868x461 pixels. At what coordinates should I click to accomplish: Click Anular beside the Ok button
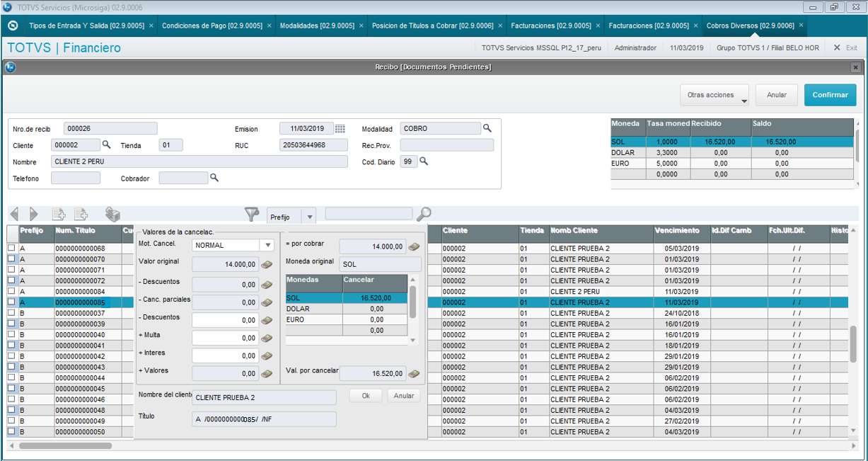tap(404, 396)
